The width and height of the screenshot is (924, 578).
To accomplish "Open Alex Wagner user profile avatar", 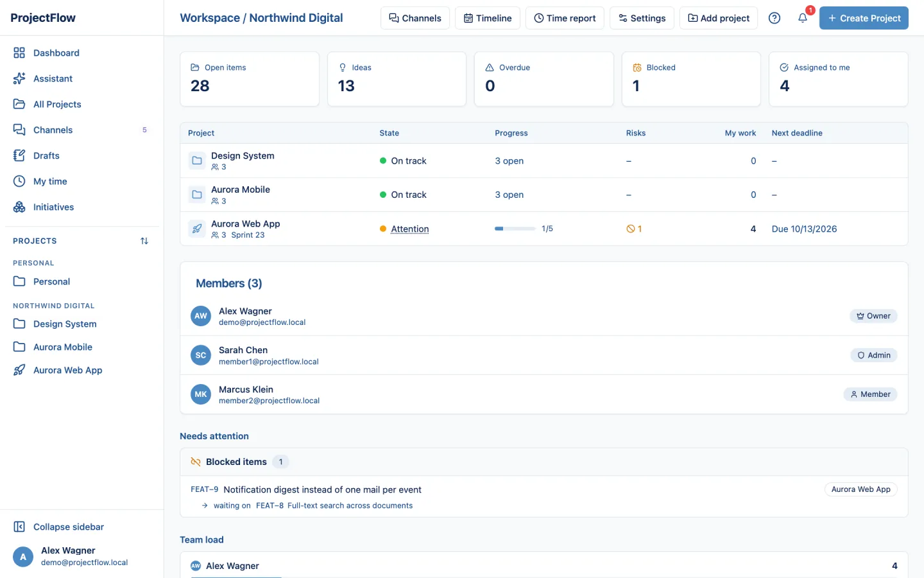I will click(23, 556).
